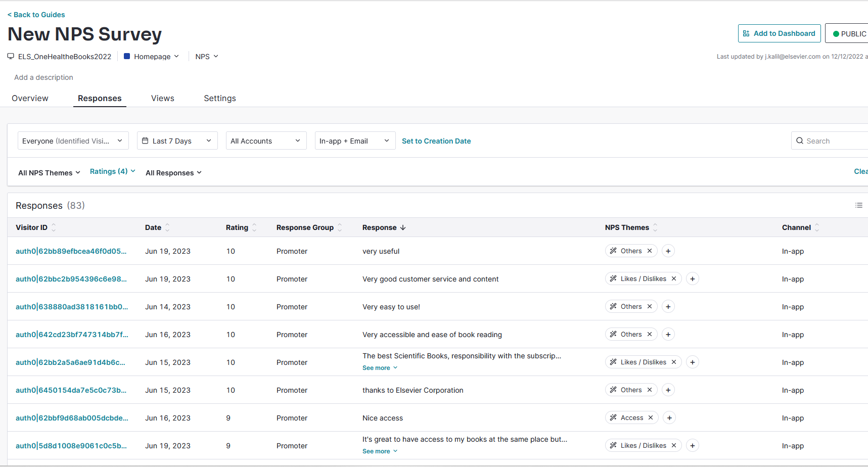The image size is (868, 467).
Task: Click the magnifier icon in Search box
Action: [x=800, y=141]
